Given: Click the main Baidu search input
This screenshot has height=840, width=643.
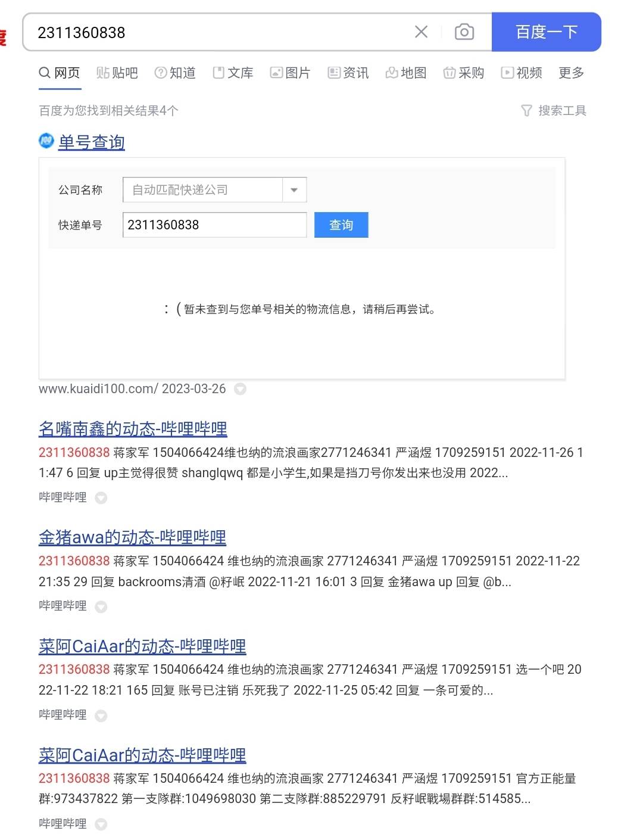Looking at the screenshot, I should pos(220,32).
